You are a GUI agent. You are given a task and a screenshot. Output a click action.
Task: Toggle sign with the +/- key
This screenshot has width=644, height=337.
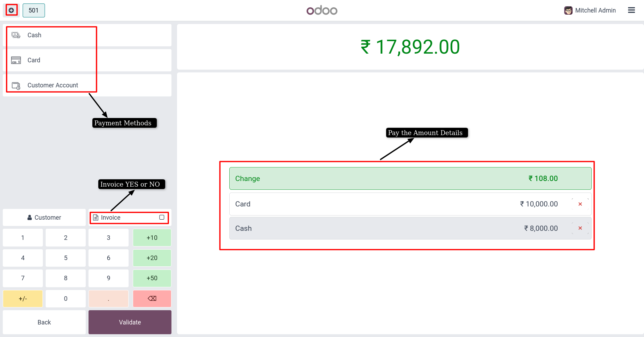point(23,299)
